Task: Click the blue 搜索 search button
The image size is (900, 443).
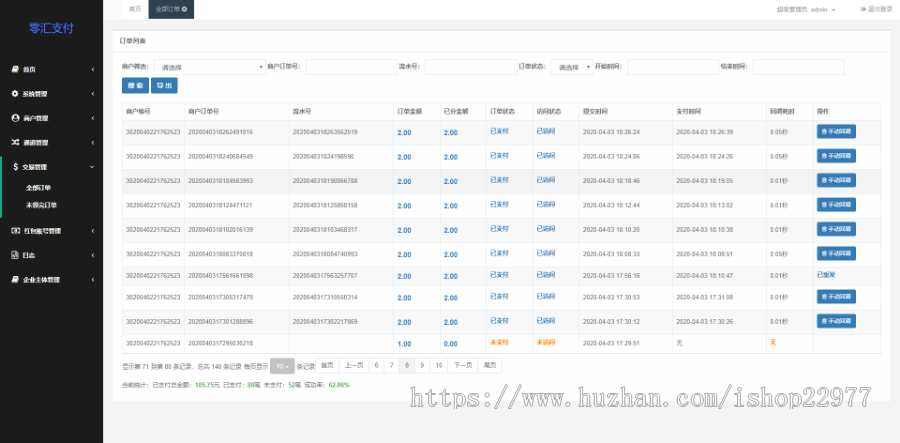Action: (135, 86)
